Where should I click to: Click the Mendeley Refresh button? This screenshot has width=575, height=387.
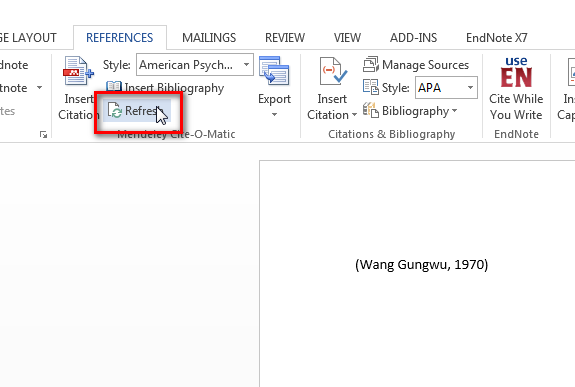coord(137,110)
